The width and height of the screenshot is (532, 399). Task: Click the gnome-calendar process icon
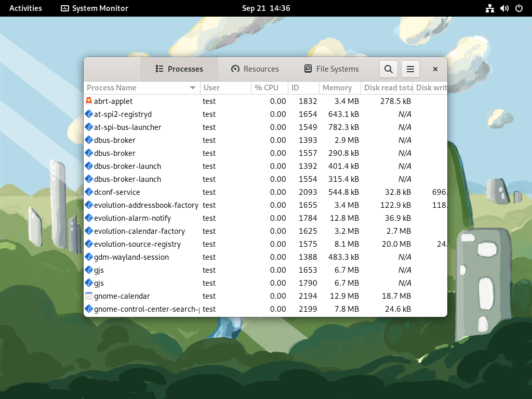89,296
